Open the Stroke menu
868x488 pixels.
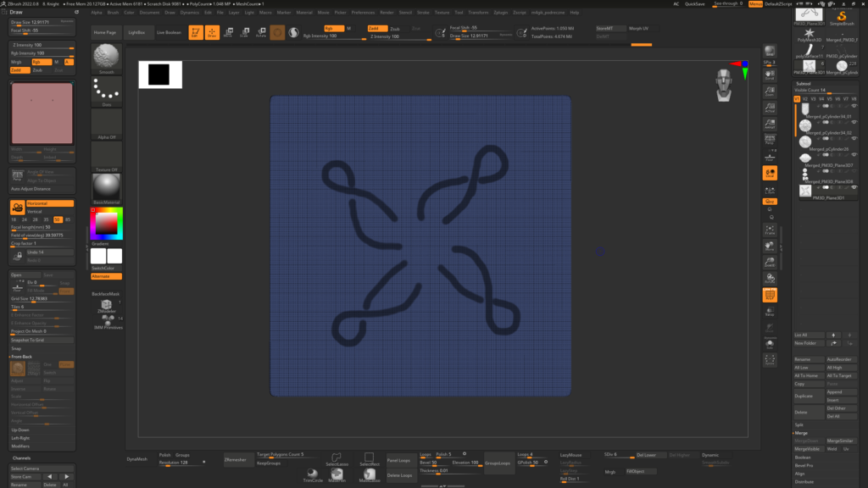[423, 13]
